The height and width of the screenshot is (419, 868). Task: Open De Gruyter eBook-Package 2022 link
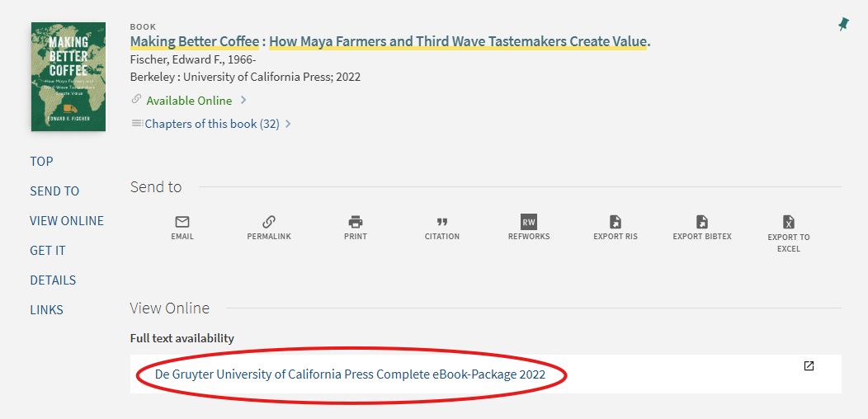(x=350, y=374)
